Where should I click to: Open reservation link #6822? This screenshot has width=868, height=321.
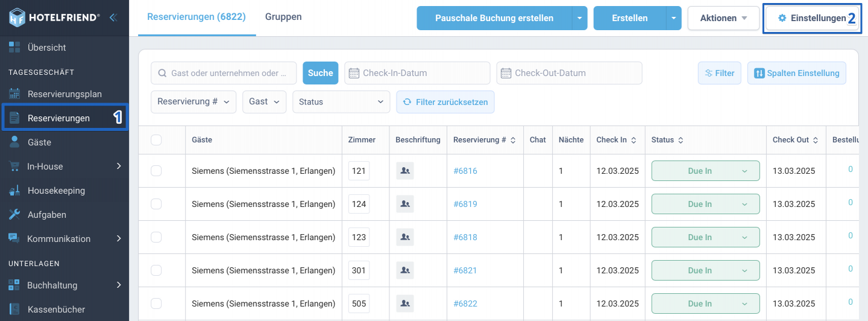tap(465, 304)
